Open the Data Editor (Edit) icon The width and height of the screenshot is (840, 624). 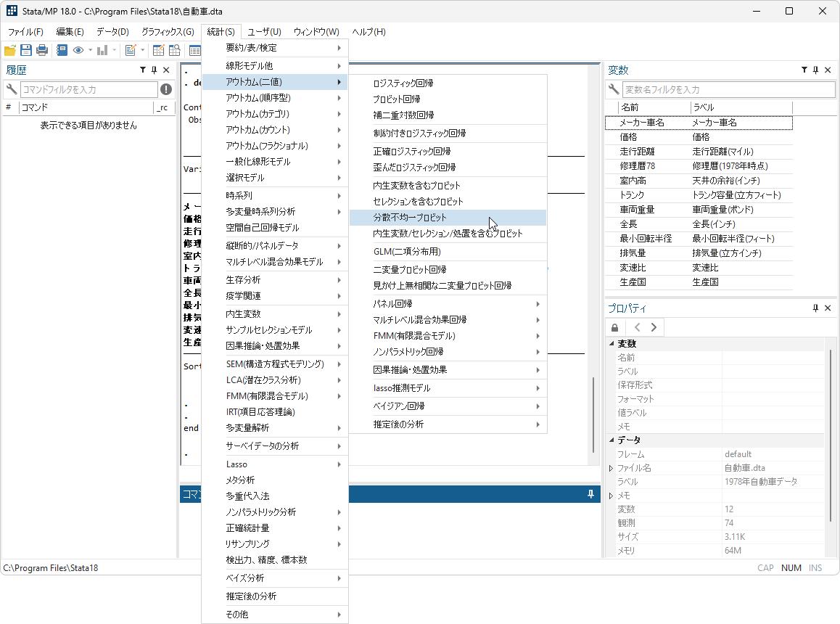[159, 50]
